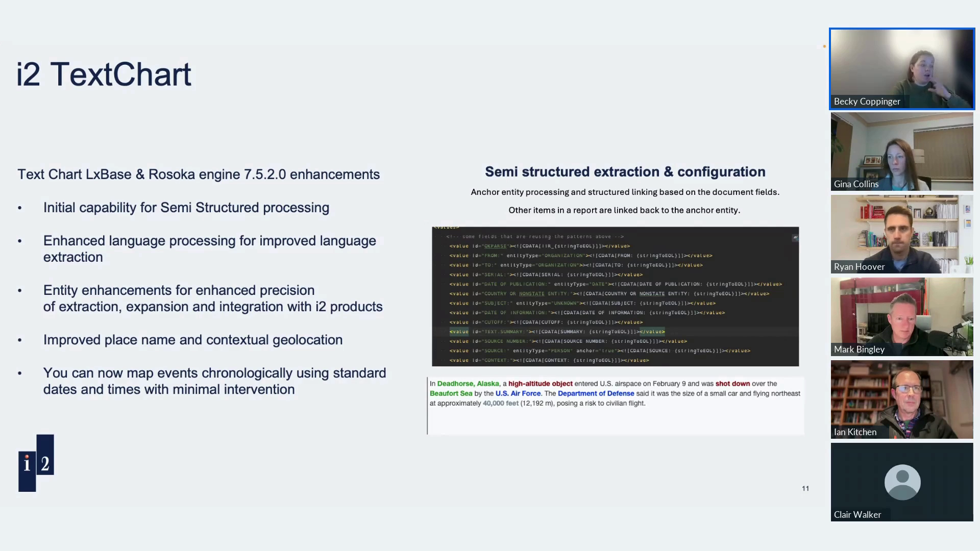
Task: Select Becky Coppinger's video tile
Action: (x=902, y=69)
